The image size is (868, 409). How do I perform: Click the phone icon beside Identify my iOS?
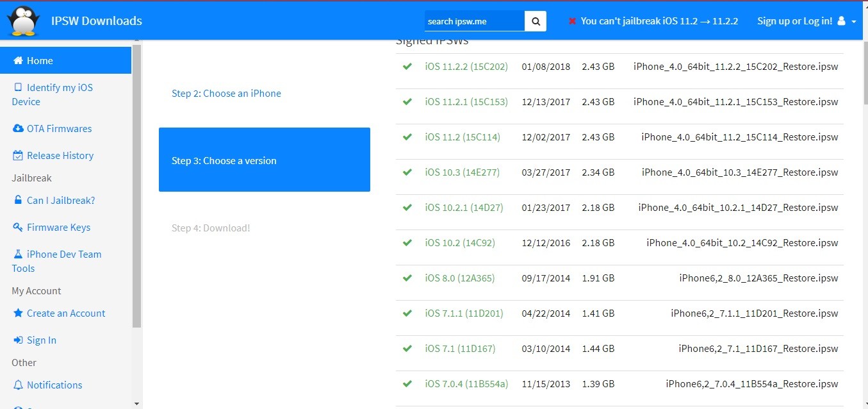(18, 87)
